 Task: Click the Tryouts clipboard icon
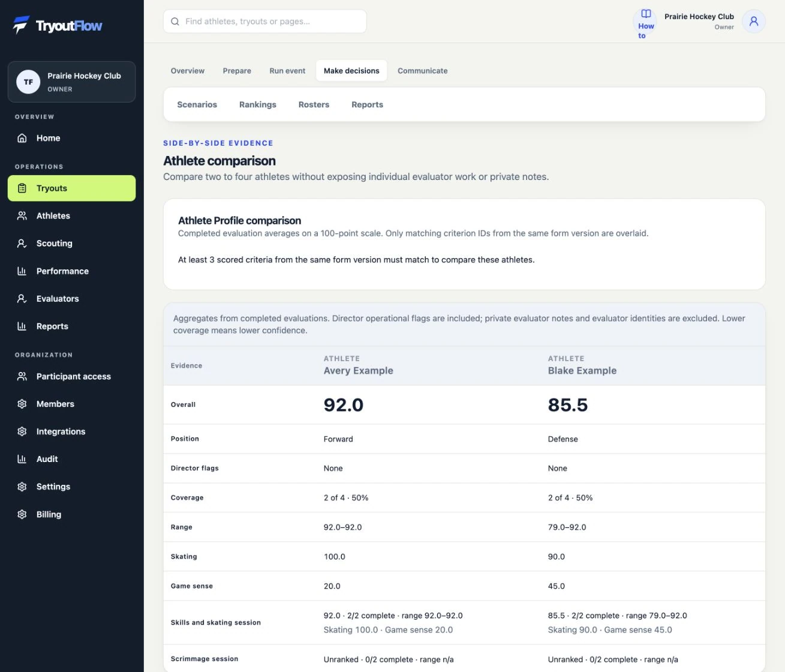[22, 188]
